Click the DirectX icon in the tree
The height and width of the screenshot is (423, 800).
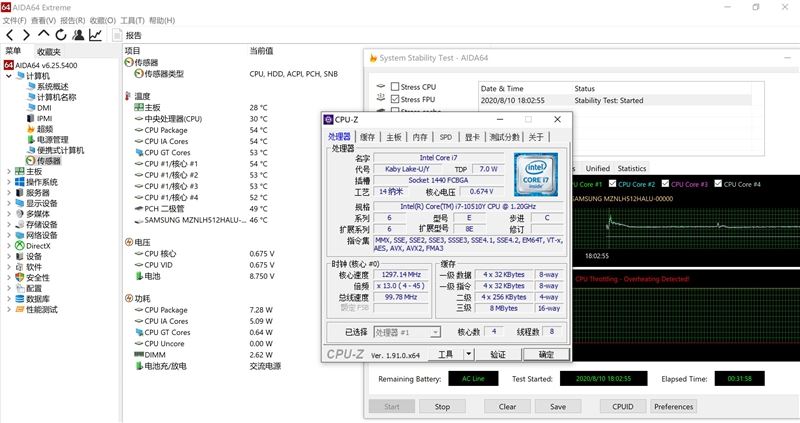20,245
